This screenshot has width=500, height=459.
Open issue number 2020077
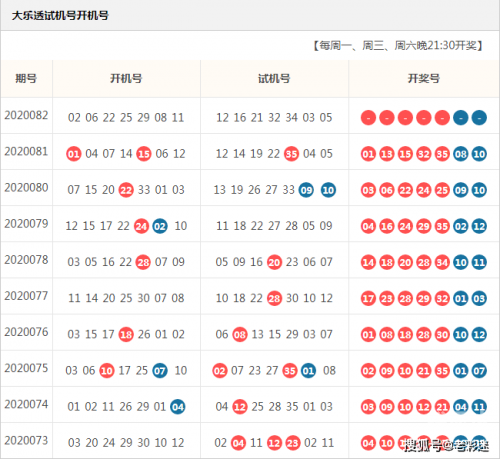pos(26,296)
